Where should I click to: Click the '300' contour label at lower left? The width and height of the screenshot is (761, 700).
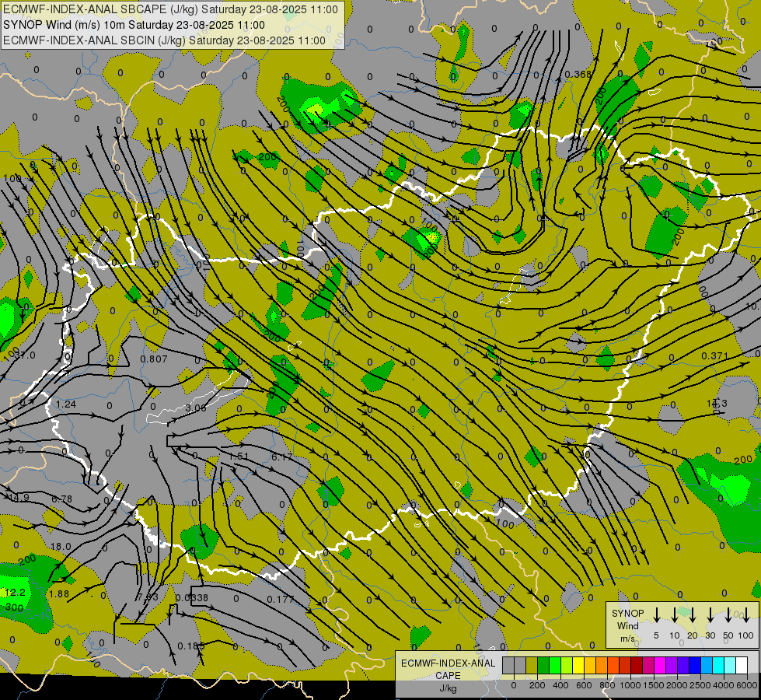pos(15,607)
